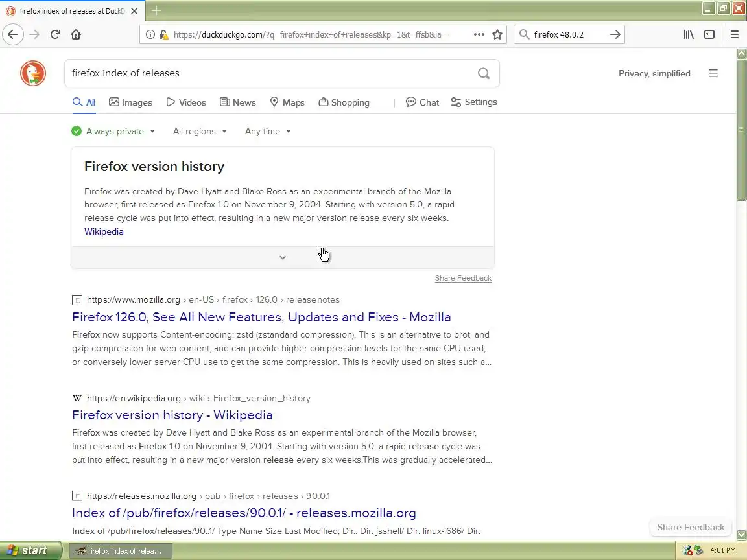Open the Windows Start menu
Viewport: 747px width, 560px height.
point(30,550)
